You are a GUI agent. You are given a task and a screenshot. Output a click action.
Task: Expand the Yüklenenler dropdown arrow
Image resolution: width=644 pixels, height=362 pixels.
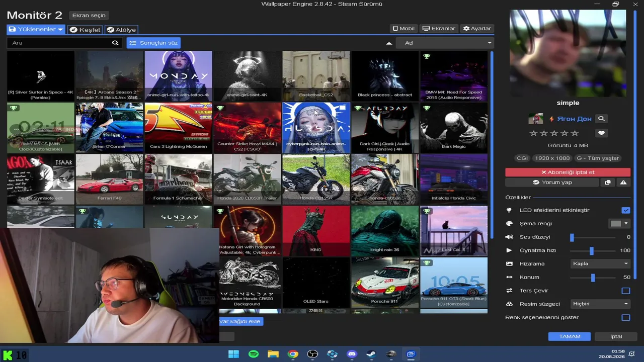point(60,30)
